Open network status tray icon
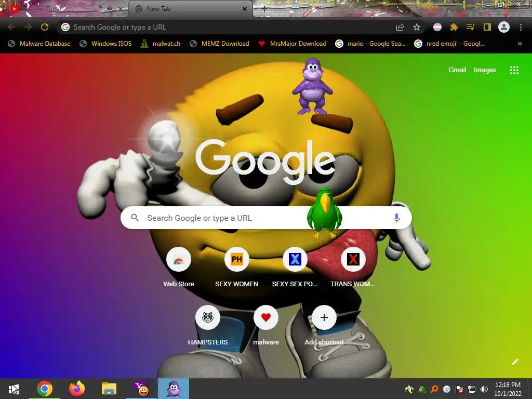 472,389
